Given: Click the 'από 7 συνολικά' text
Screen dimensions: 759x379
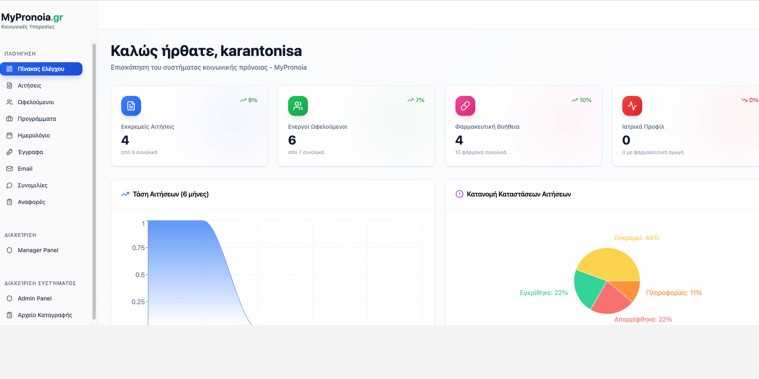Looking at the screenshot, I should coord(306,152).
